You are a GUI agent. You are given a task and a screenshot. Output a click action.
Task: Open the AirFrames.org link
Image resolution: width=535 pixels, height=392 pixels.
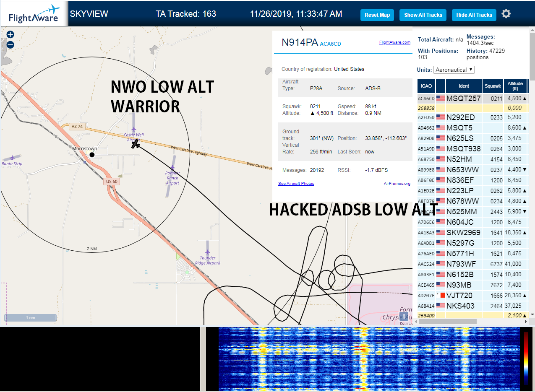pyautogui.click(x=397, y=184)
